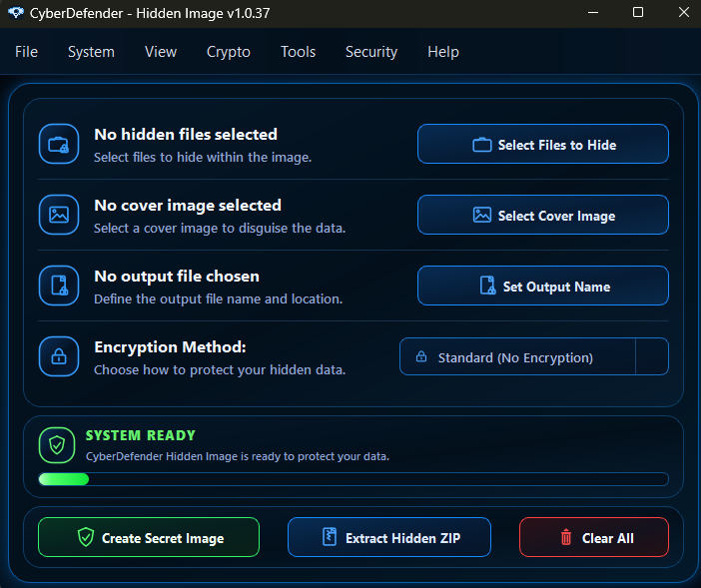Viewport: 701px width, 588px height.
Task: Expand the encryption dropdown arrow section
Action: click(652, 356)
